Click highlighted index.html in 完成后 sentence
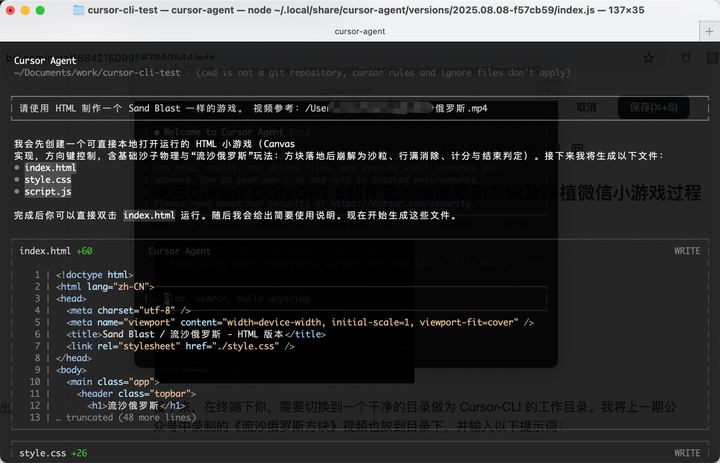720x463 pixels. (x=149, y=215)
